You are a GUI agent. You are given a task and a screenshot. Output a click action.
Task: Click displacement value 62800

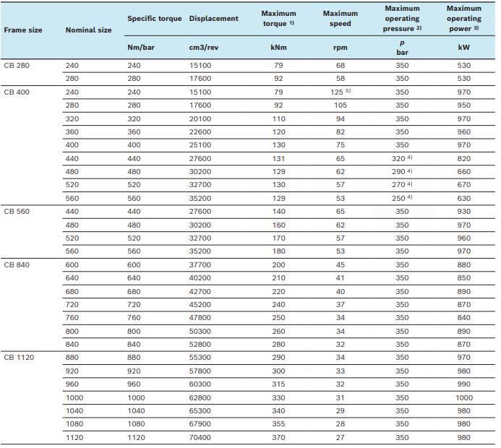click(x=200, y=397)
